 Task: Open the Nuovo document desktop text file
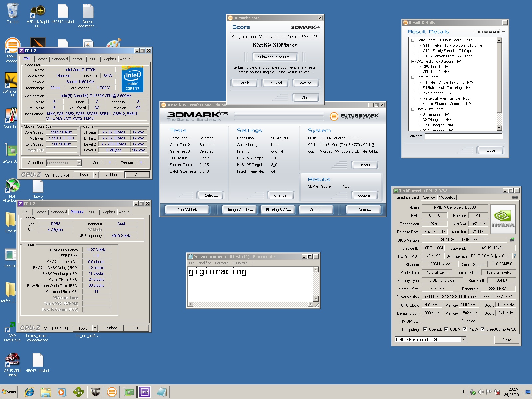[88, 11]
